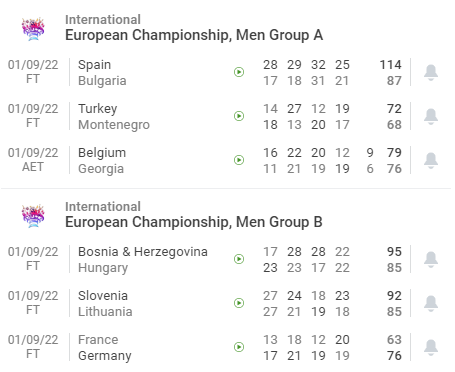Screen dimensions: 455x372
Task: Toggle notification bell for Spain vs Bulgaria
Action: tap(431, 72)
